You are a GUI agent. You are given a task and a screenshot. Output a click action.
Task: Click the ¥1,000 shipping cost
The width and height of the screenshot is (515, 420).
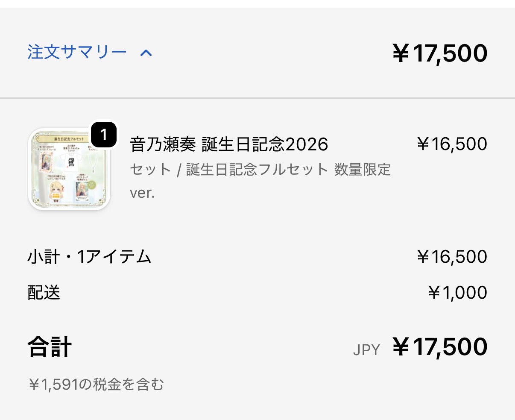[x=457, y=293]
